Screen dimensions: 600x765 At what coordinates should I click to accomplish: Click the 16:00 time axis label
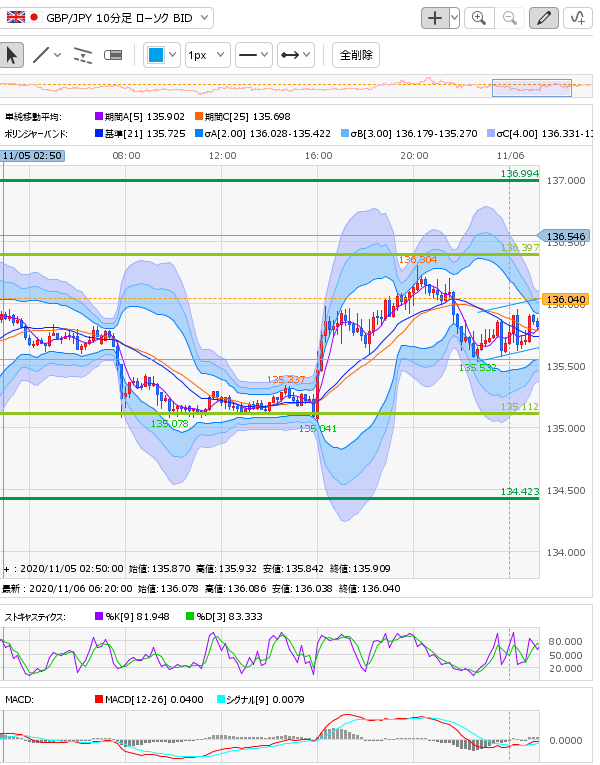[319, 156]
